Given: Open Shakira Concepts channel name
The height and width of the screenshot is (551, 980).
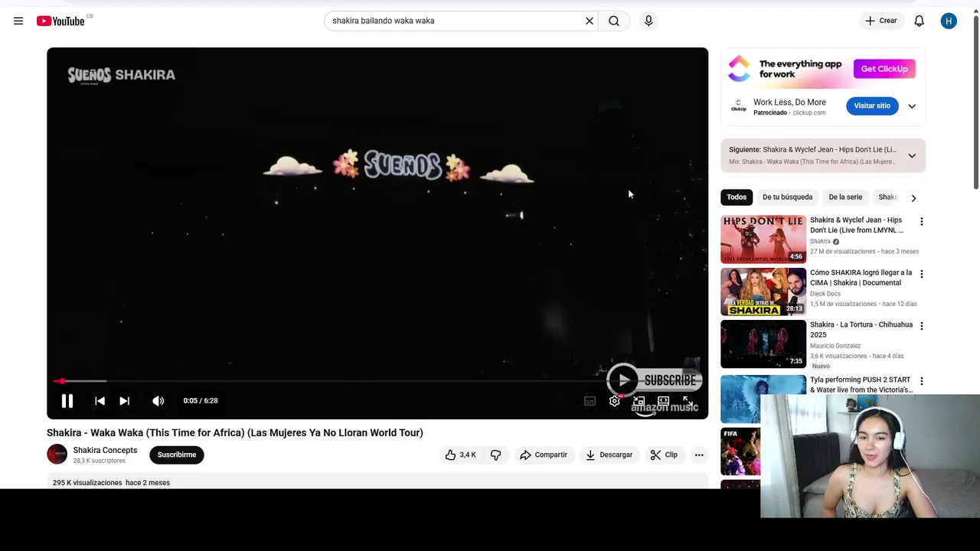Looking at the screenshot, I should tap(105, 450).
